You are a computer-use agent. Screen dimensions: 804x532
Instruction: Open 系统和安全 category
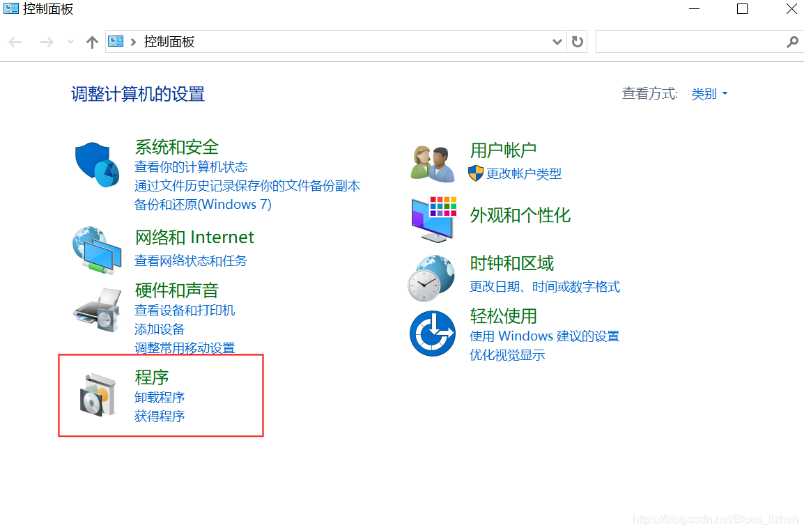point(177,147)
